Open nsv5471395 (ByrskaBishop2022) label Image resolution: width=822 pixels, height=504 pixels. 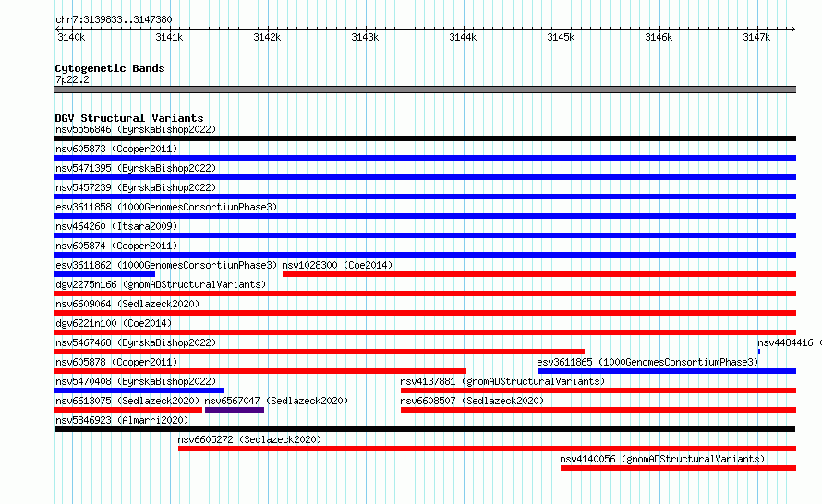[136, 168]
